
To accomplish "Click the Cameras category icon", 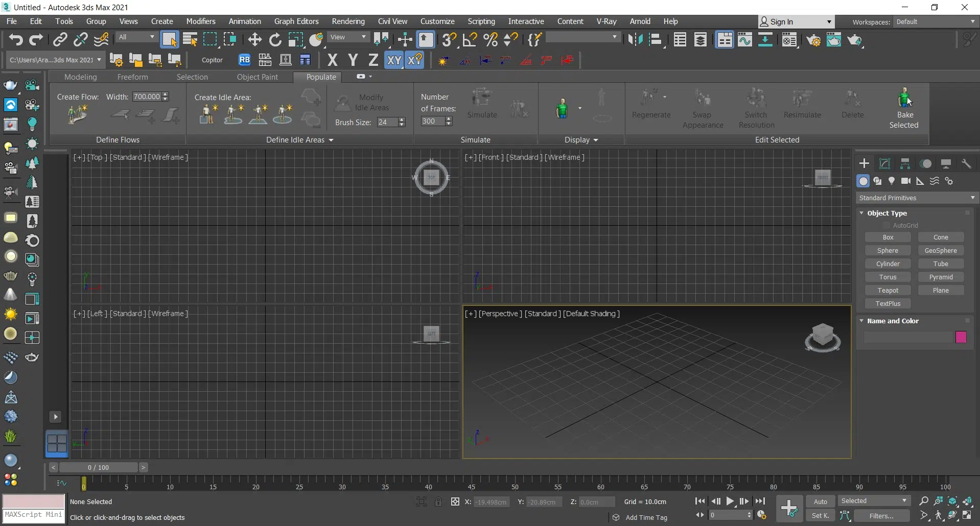I will 906,181.
